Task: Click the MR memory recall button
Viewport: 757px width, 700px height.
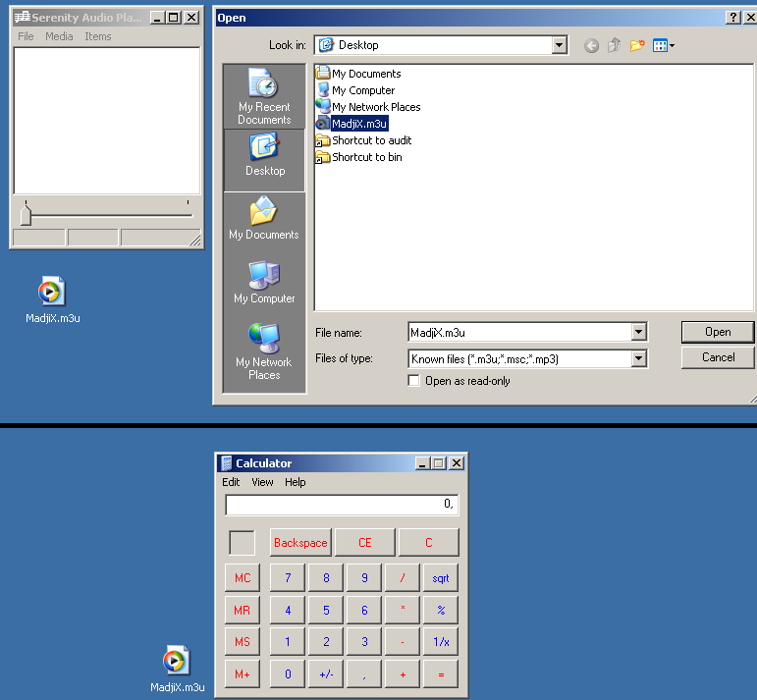Action: pyautogui.click(x=243, y=611)
